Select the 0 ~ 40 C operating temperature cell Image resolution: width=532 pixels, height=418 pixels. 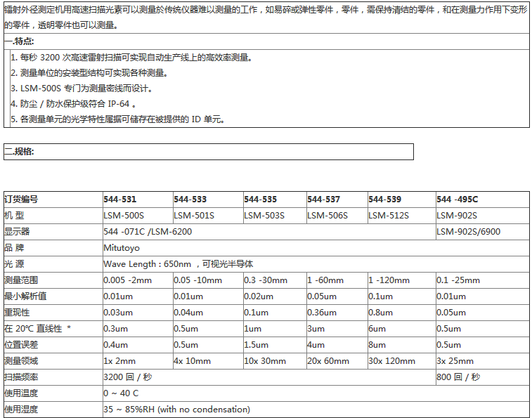[121, 393]
